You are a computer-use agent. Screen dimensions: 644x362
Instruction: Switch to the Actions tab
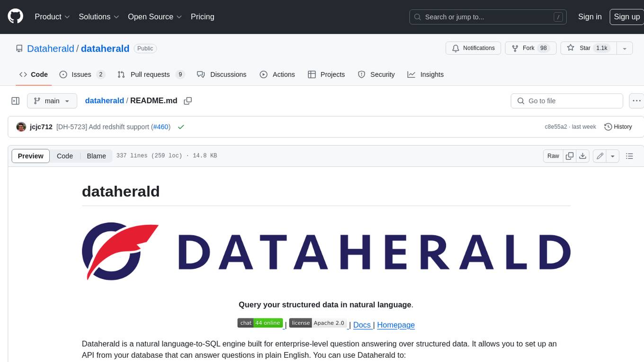(277, 74)
